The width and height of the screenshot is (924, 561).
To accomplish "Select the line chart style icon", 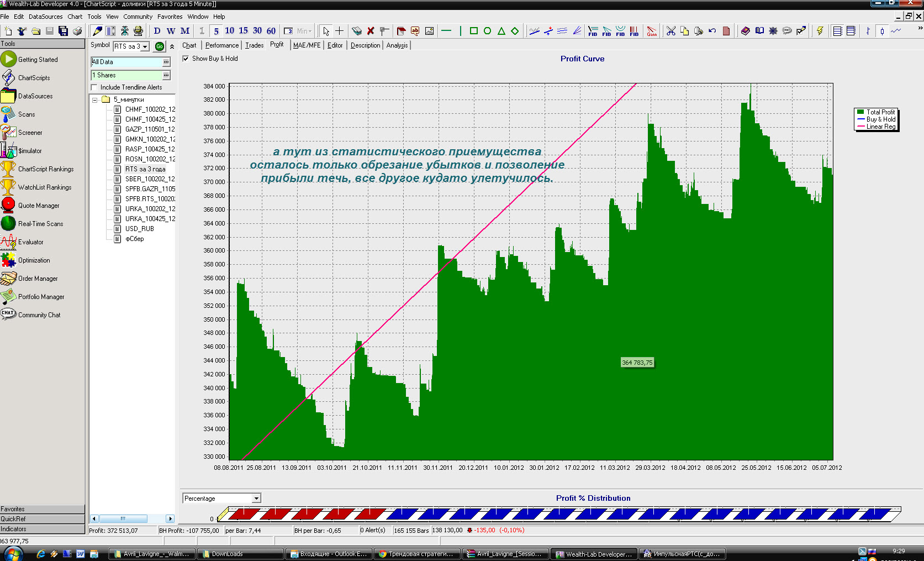I will 896,31.
